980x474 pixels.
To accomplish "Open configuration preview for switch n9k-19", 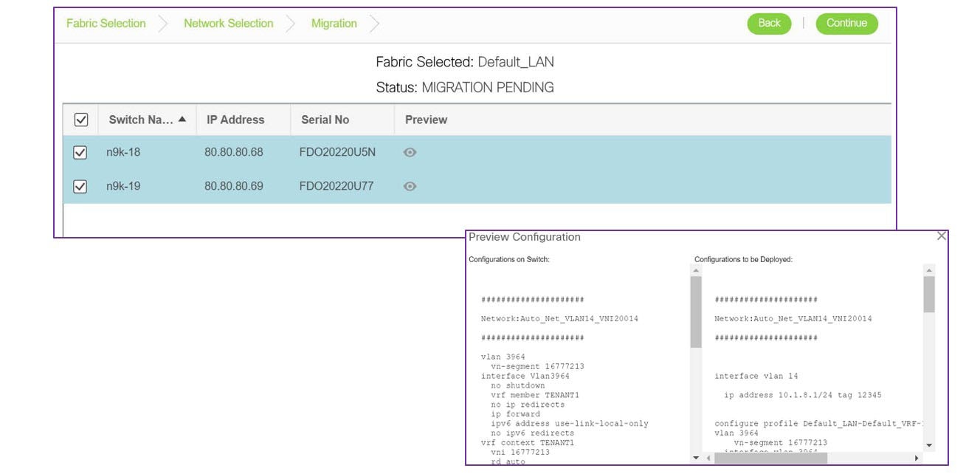I will point(411,186).
